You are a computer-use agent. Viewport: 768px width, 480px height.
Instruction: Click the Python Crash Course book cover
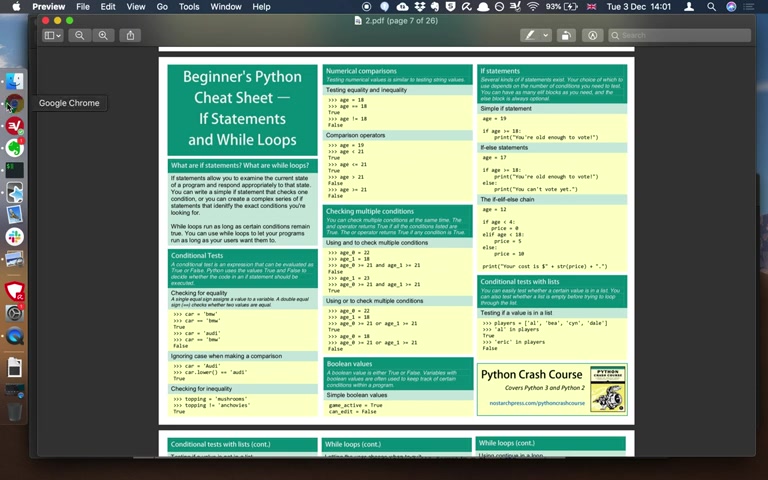(608, 389)
